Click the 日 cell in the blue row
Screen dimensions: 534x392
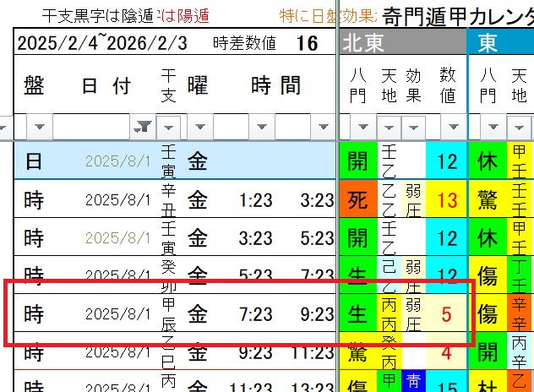tap(33, 161)
